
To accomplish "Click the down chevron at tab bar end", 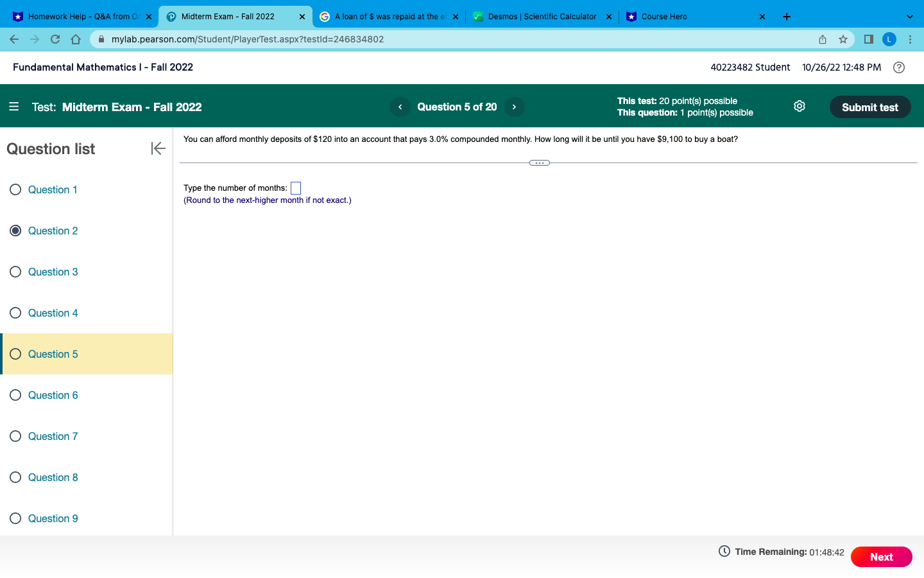I will click(909, 16).
